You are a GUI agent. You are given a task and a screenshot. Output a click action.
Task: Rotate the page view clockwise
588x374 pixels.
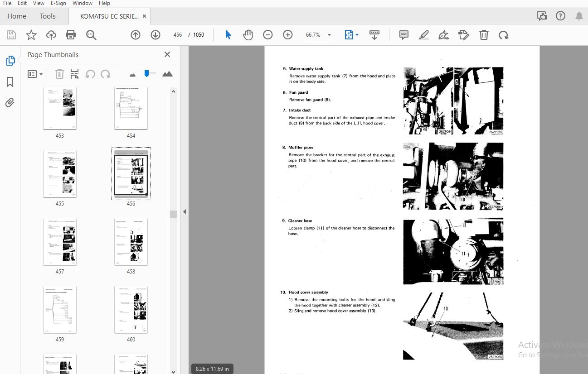[x=504, y=35]
